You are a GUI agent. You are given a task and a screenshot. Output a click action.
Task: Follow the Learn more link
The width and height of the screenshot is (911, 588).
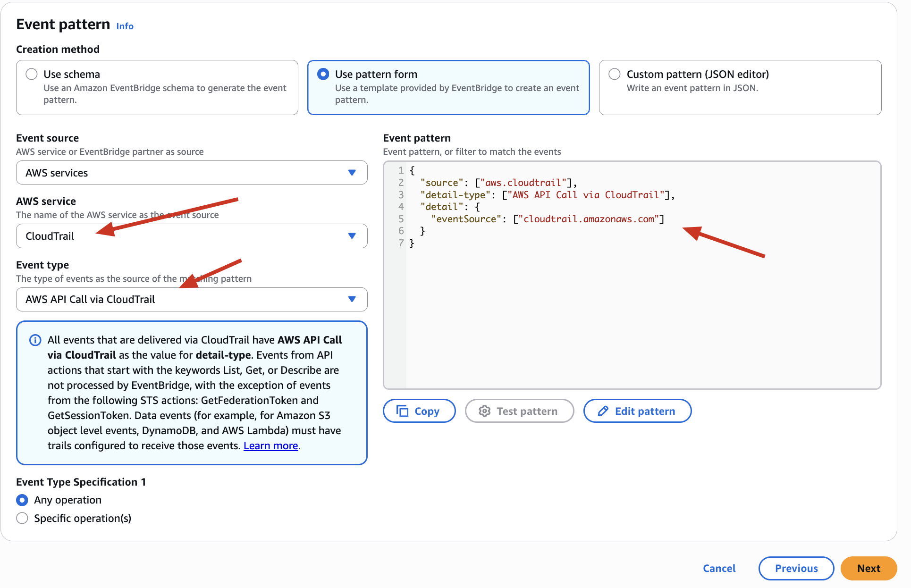coord(270,445)
